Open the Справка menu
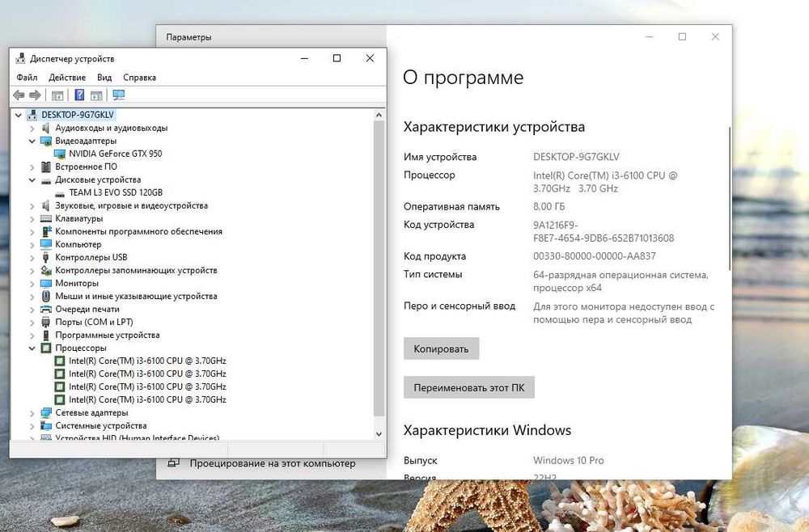The width and height of the screenshot is (809, 532). click(139, 78)
